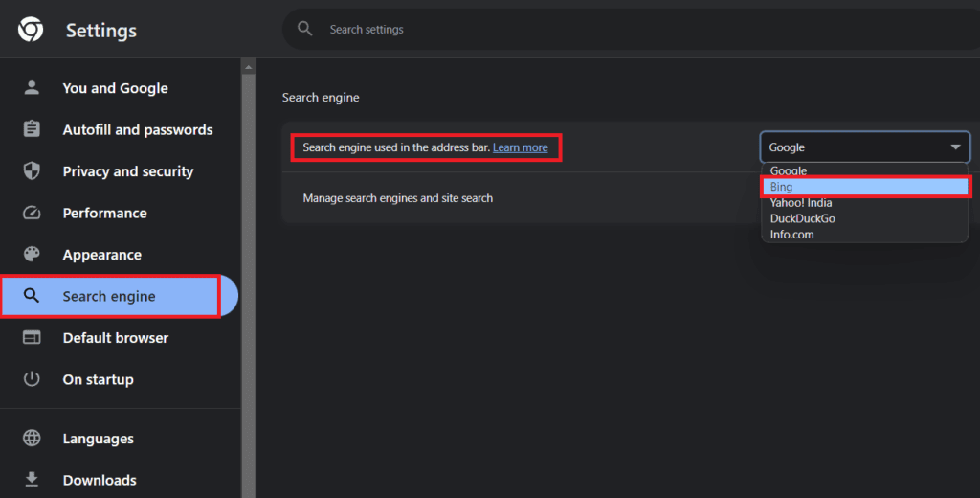Click the magnifier icon in the search settings bar
Image resolution: width=980 pixels, height=498 pixels.
(x=305, y=29)
